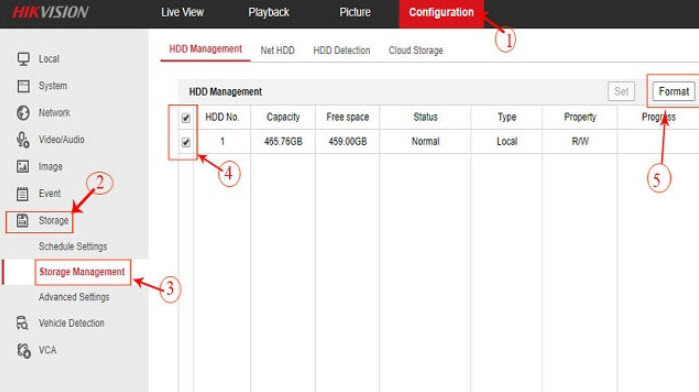
Task: Open Image settings in sidebar
Action: click(50, 166)
